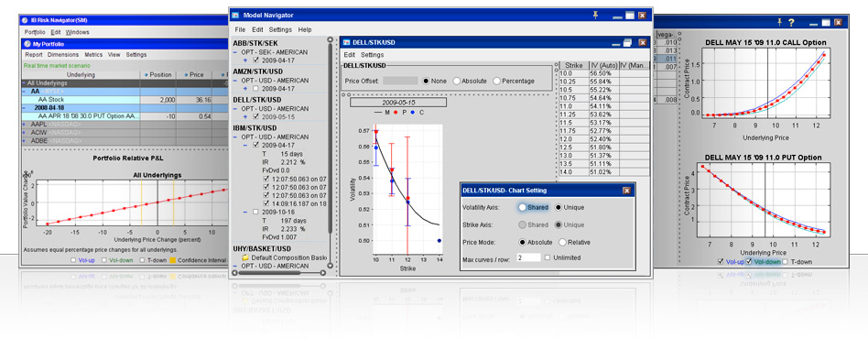Select Relative Price Mode
This screenshot has width=868, height=339.
(562, 242)
